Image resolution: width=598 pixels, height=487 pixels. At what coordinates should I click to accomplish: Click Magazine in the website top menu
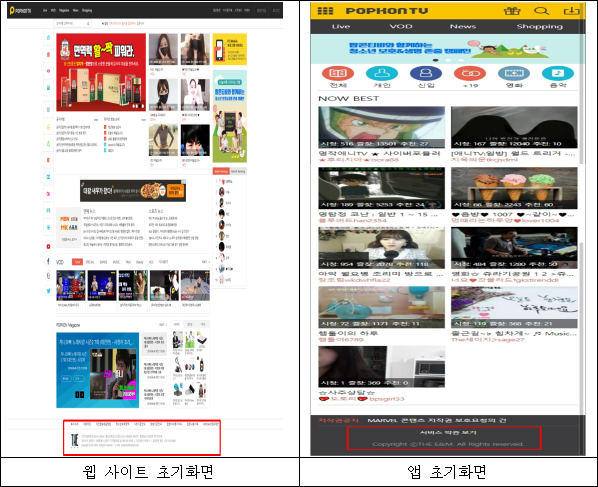click(64, 10)
